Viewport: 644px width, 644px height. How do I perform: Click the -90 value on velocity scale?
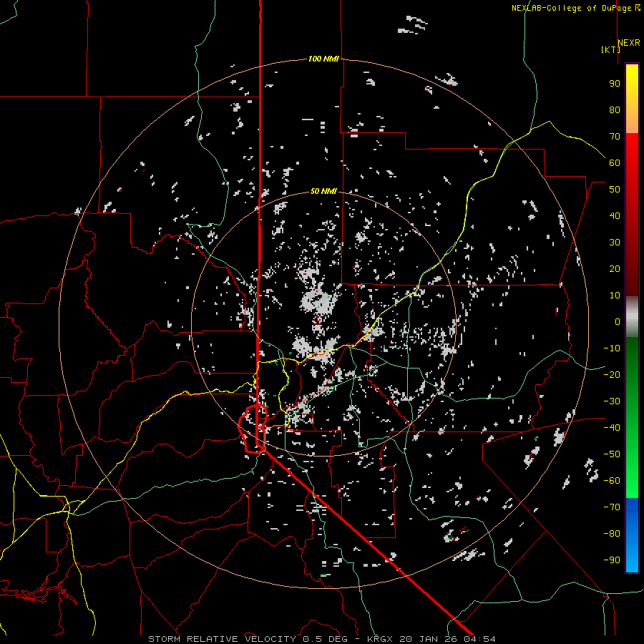612,560
